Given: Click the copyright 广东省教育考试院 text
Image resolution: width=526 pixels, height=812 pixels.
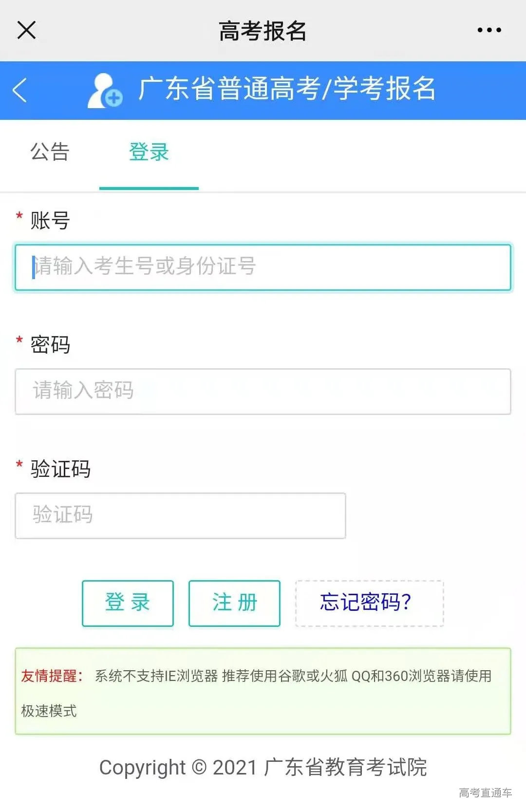Looking at the screenshot, I should [x=263, y=766].
